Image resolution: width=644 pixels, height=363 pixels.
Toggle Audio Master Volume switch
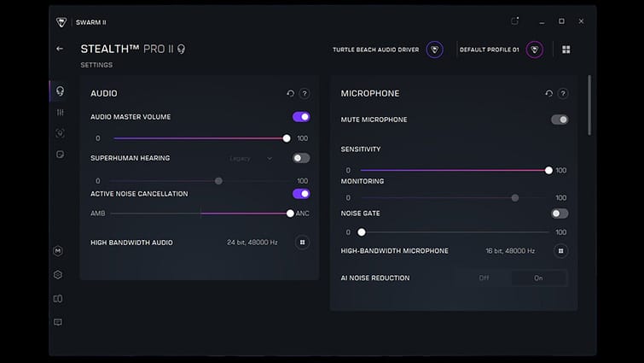pos(301,117)
